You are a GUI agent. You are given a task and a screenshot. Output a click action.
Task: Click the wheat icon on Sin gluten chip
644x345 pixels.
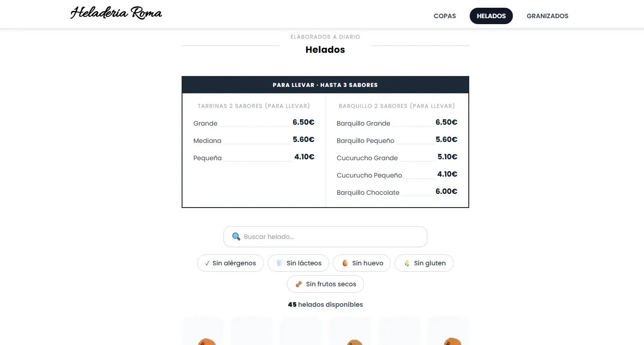[407, 263]
